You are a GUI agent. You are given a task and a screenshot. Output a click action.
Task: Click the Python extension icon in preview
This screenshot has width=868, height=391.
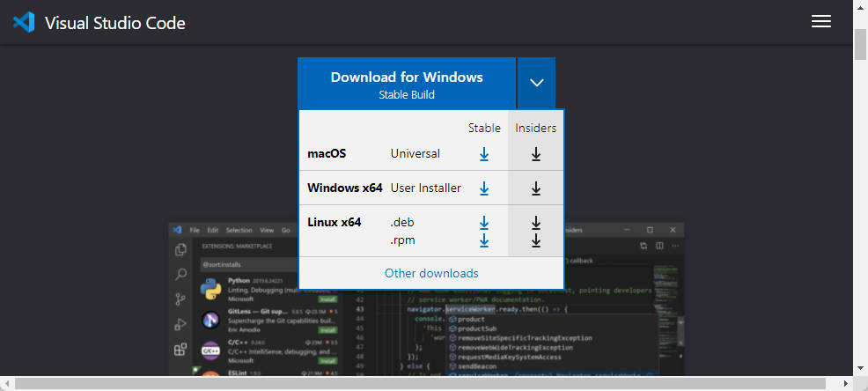[211, 289]
